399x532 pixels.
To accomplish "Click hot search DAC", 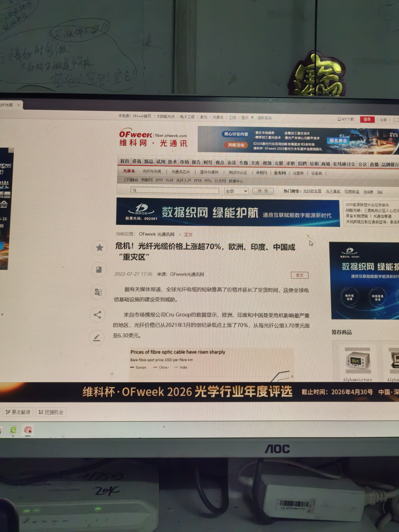I will (380, 192).
